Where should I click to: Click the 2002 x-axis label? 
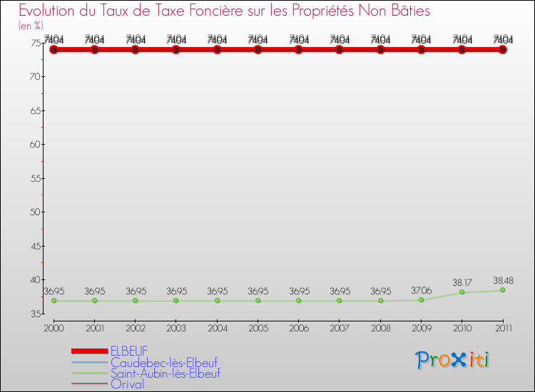pos(136,329)
